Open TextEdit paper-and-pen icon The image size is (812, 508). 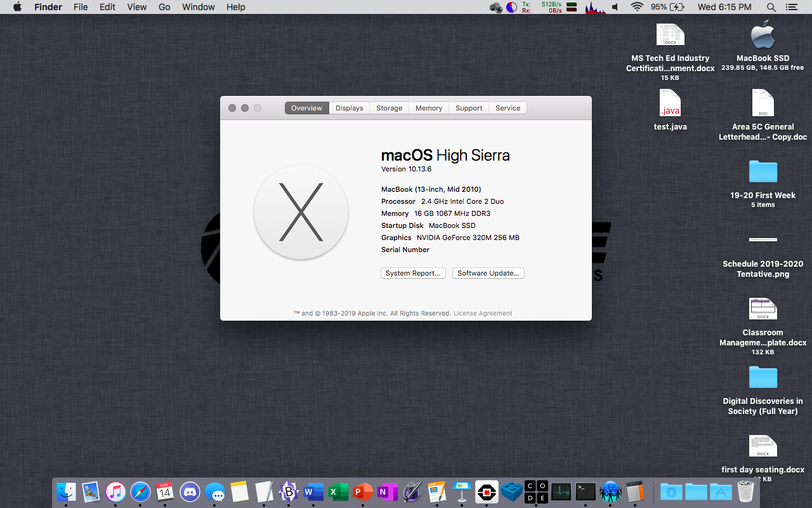tap(264, 491)
